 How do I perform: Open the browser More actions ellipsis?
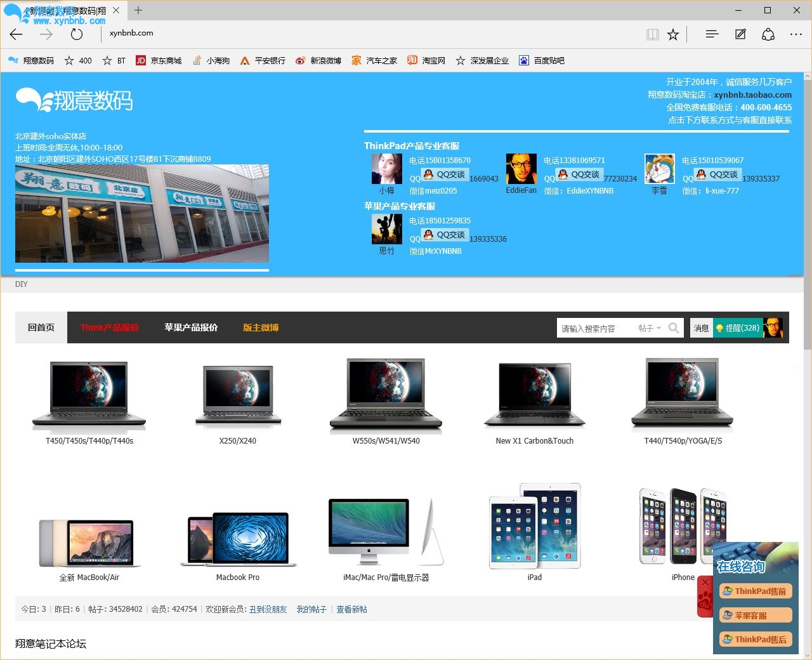point(796,34)
